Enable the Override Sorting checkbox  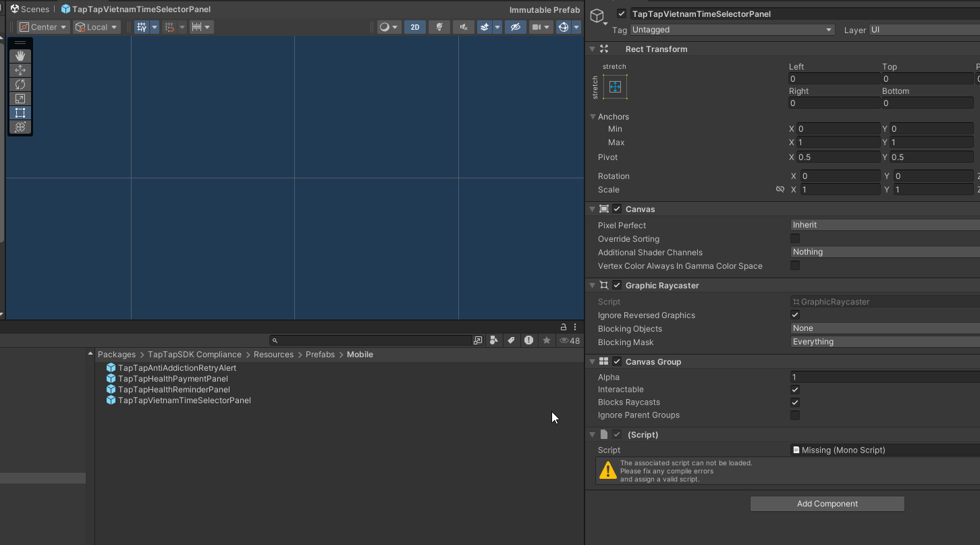(x=795, y=238)
